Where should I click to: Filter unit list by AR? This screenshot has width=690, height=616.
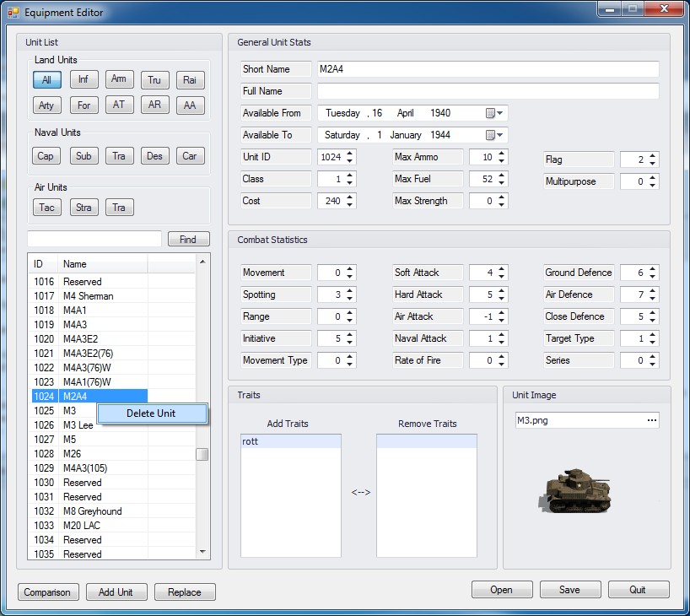pyautogui.click(x=154, y=105)
